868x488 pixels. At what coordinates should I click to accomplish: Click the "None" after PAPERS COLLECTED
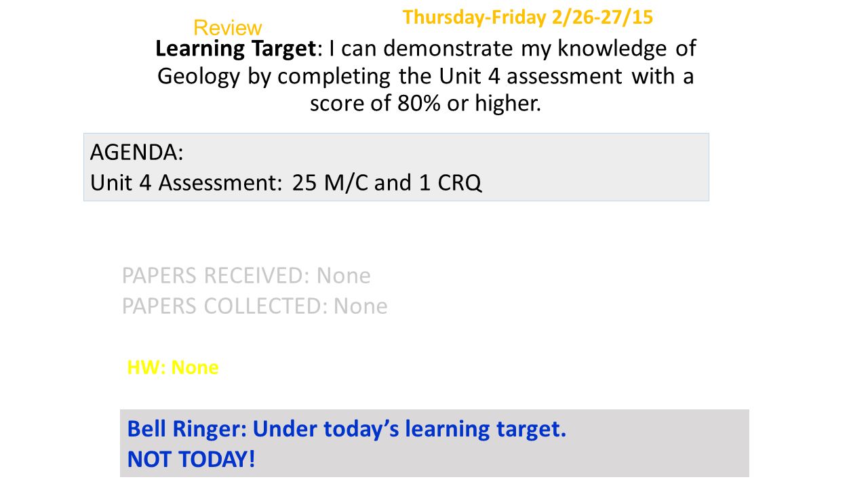[361, 306]
